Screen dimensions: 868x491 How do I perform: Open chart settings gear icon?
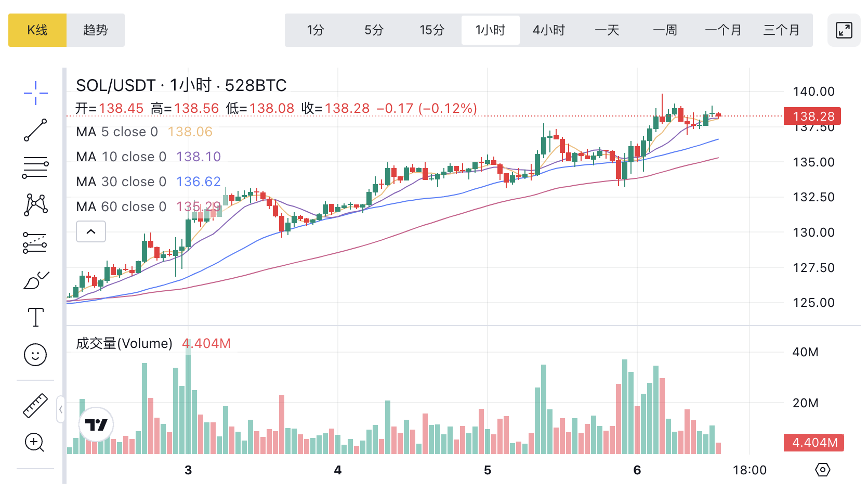tap(822, 470)
